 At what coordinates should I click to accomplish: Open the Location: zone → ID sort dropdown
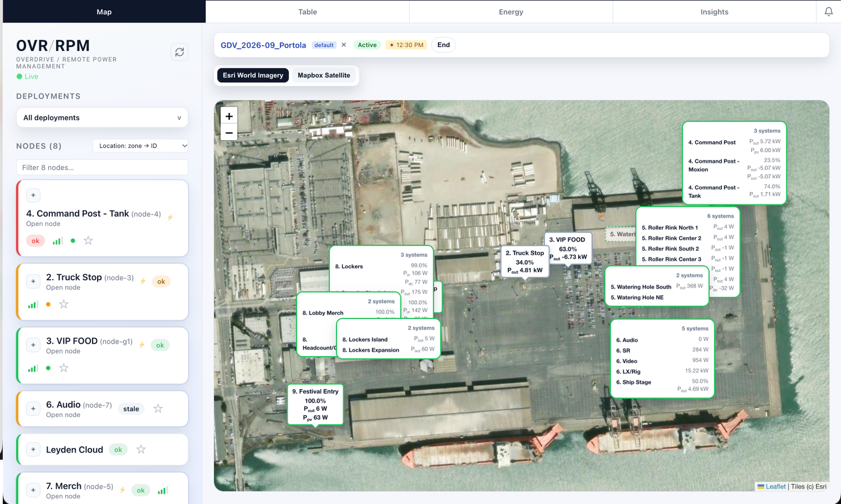[x=141, y=146]
